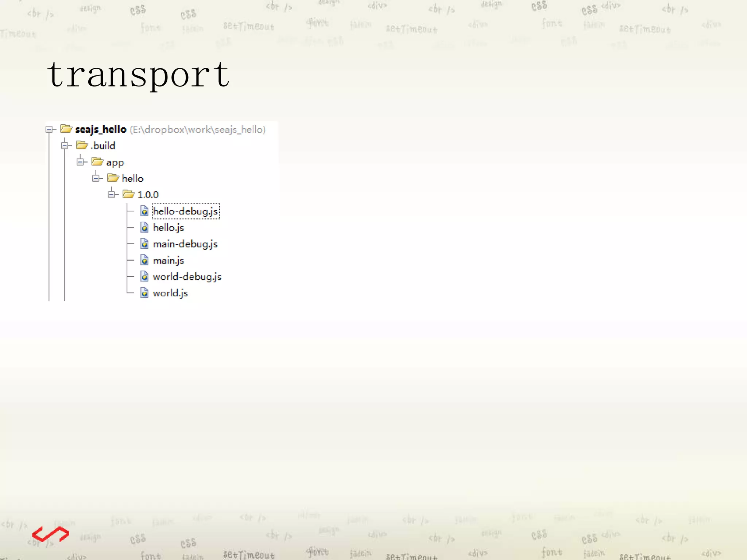Collapse the app folder node
This screenshot has height=560, width=747.
tap(80, 162)
